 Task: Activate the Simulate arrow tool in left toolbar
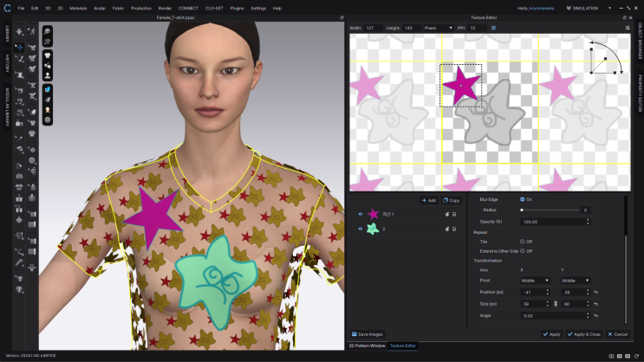(x=19, y=31)
